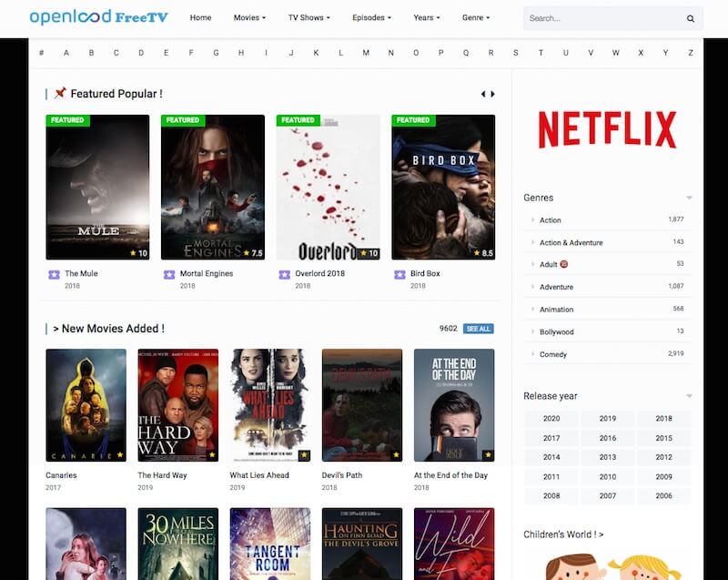Open Overlord featured poster
The height and width of the screenshot is (580, 728).
(328, 188)
